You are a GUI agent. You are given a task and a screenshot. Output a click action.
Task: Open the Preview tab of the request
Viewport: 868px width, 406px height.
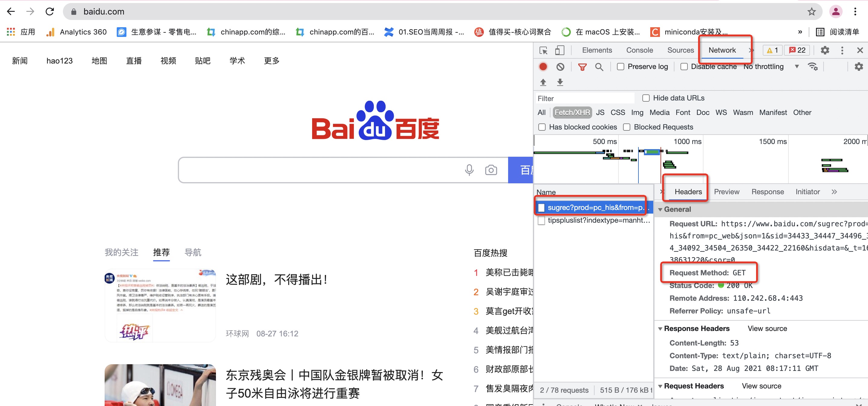pos(726,192)
